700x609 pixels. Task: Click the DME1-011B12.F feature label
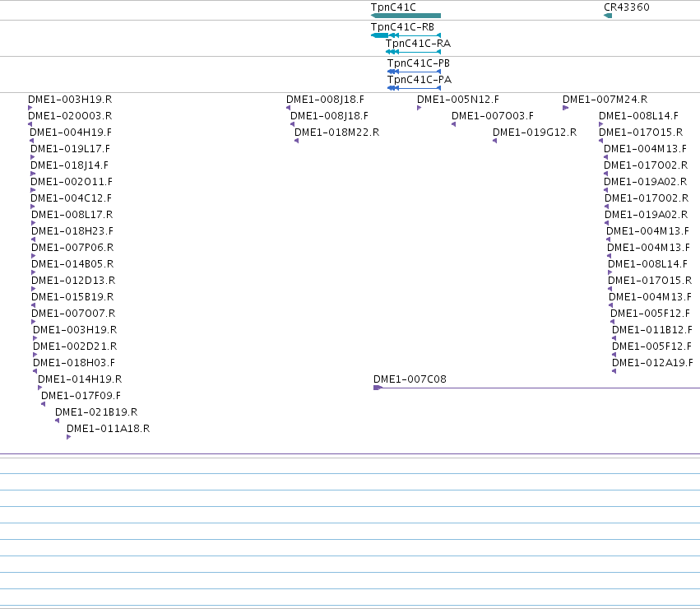click(x=651, y=330)
